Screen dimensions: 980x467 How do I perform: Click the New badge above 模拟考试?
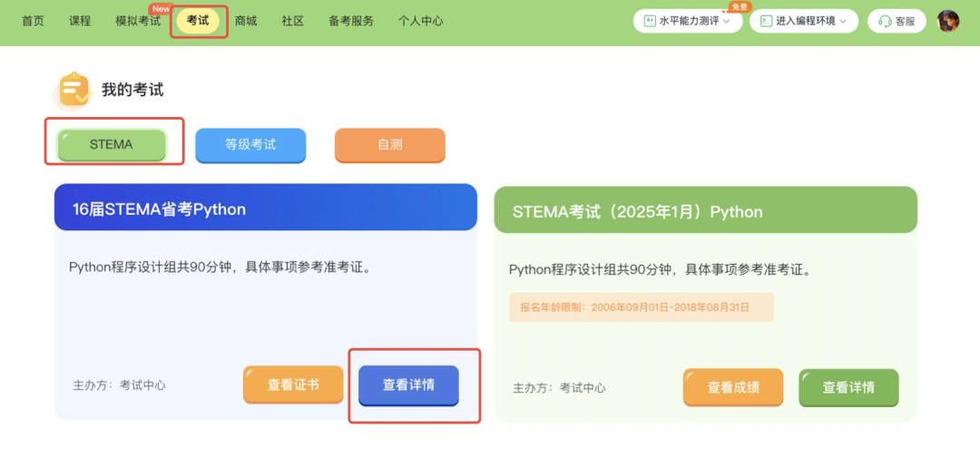(x=161, y=8)
